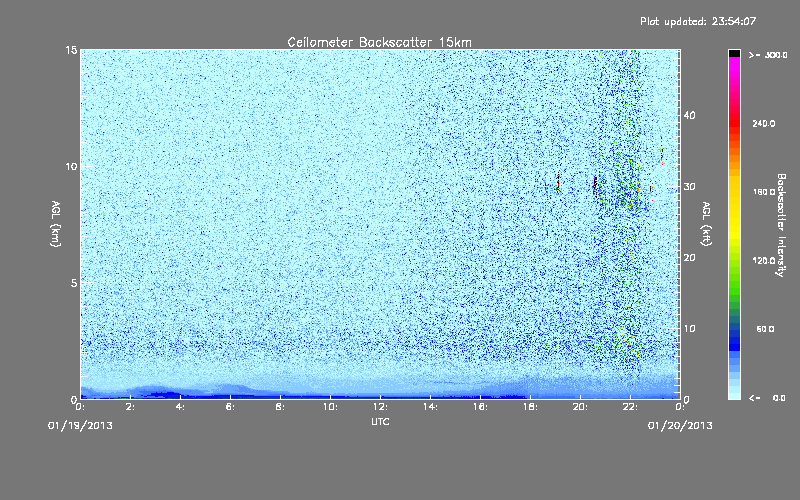Viewport: 800px width, 500px height.
Task: Click the "180.0" colorbar label
Action: point(764,192)
